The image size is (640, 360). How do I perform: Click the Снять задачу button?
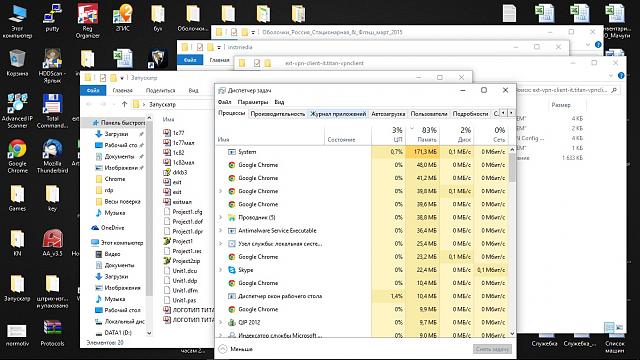tap(492, 349)
